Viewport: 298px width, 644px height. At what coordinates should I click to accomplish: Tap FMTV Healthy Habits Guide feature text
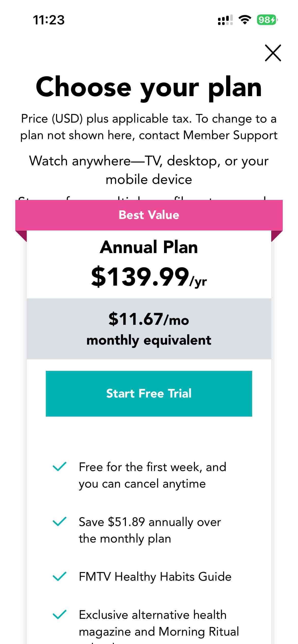pyautogui.click(x=155, y=577)
